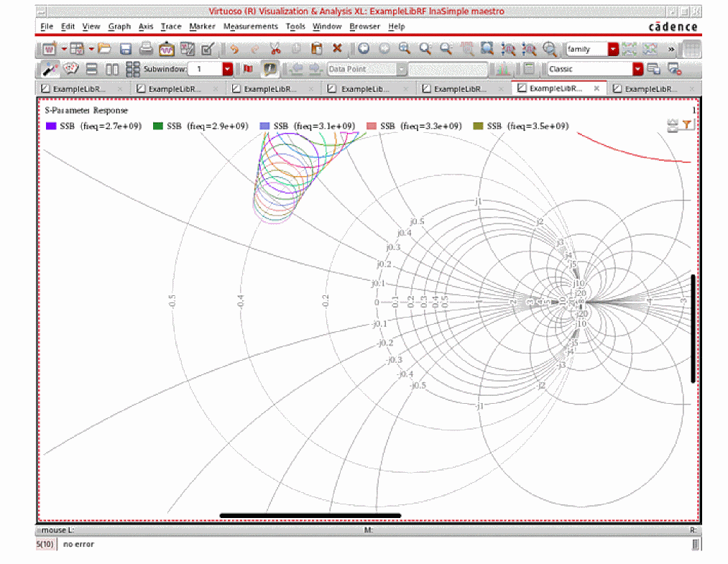
Task: Click the zoom fit magnifier icon
Action: pyautogui.click(x=487, y=49)
